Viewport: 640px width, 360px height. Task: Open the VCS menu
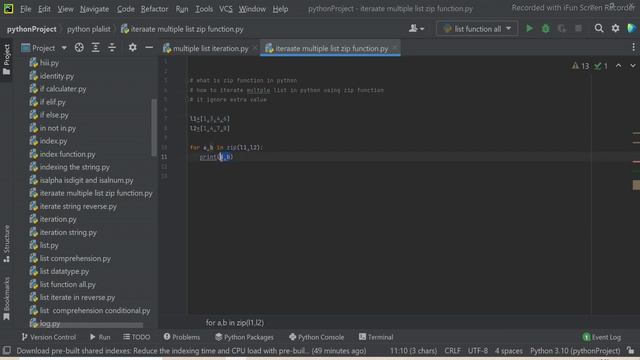[225, 9]
